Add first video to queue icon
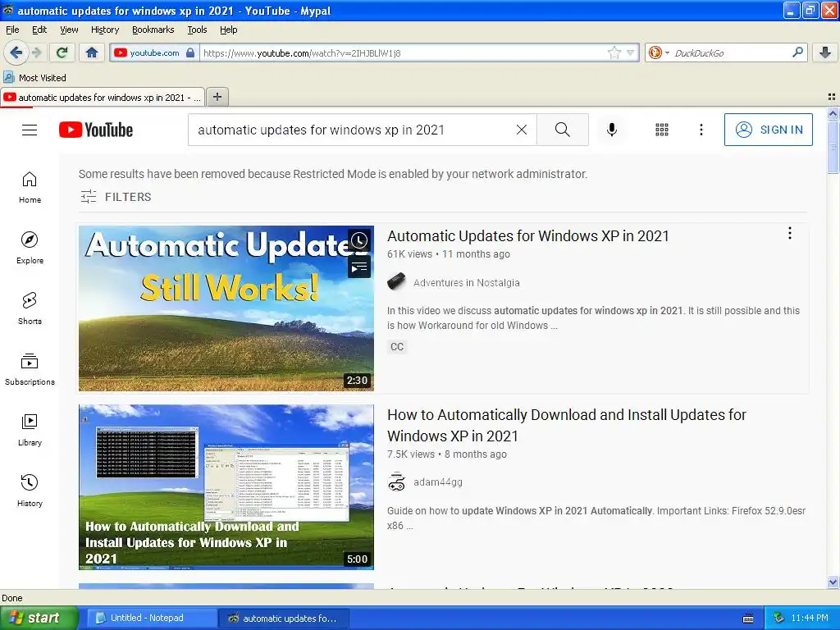840x630 pixels. click(x=359, y=267)
